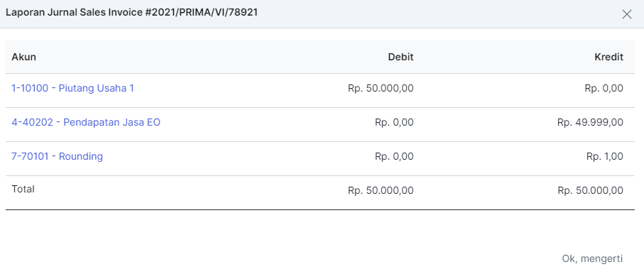The width and height of the screenshot is (644, 279).
Task: Select Rounding kredit amount Rp. 1,00
Action: [605, 157]
